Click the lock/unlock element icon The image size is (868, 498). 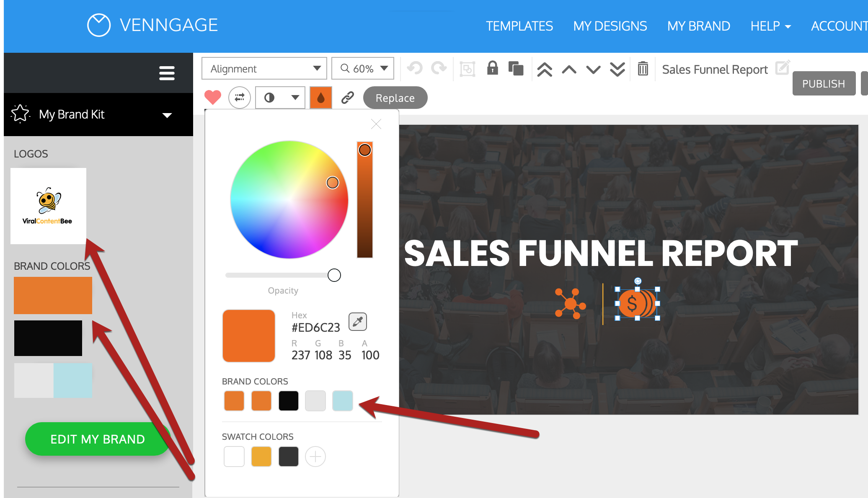point(492,67)
